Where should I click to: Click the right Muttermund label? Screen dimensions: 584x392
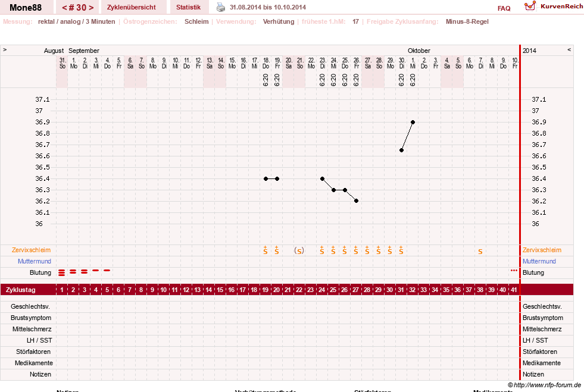(x=539, y=261)
